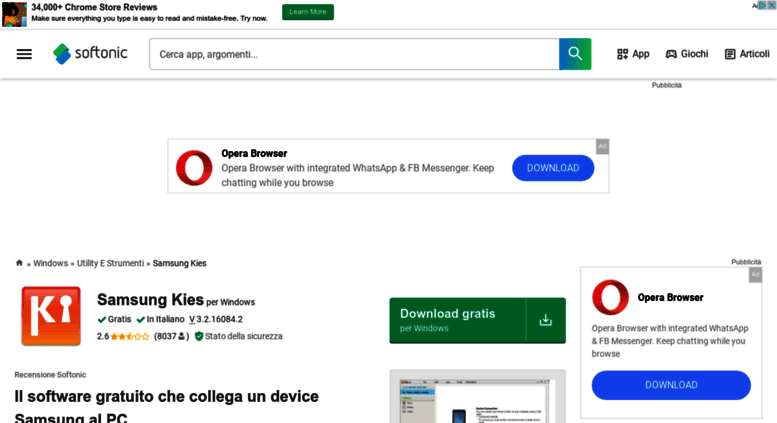
Task: Open the Giochi menu
Action: coord(686,54)
